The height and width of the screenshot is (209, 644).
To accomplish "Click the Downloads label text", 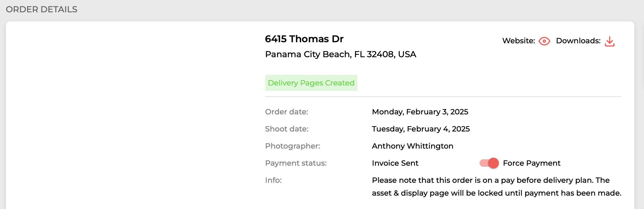I will [x=578, y=41].
